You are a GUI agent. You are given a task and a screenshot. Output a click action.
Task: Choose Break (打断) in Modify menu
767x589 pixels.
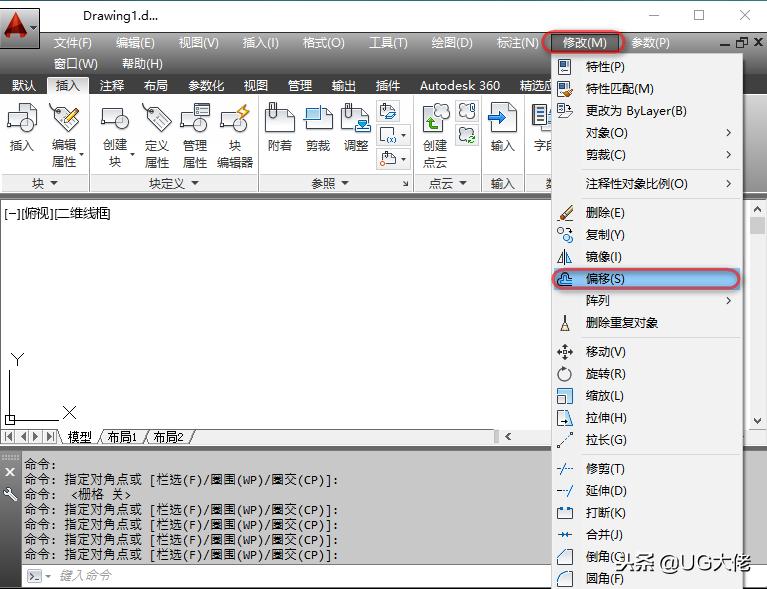[647, 513]
